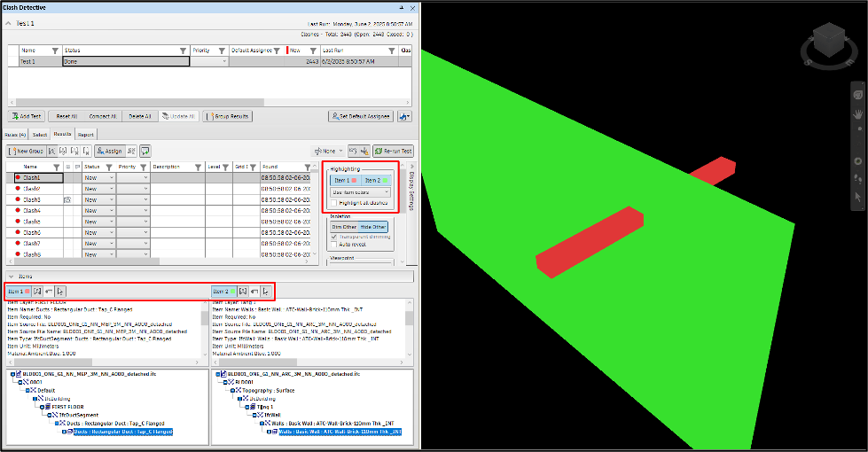
Task: Click the compact results icon beside Re-run Test
Action: (x=364, y=151)
